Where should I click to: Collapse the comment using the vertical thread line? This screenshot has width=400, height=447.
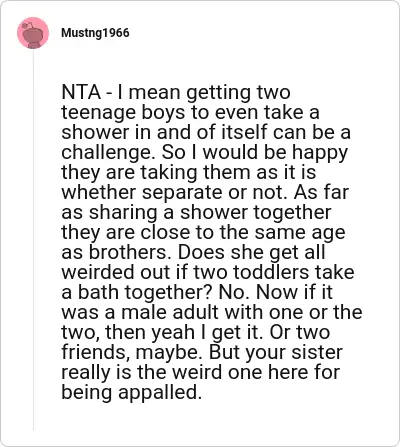point(33,240)
